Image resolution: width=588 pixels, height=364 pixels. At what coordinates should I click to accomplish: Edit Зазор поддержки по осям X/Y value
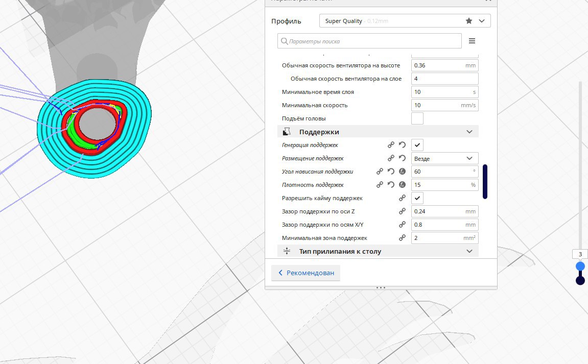(444, 225)
